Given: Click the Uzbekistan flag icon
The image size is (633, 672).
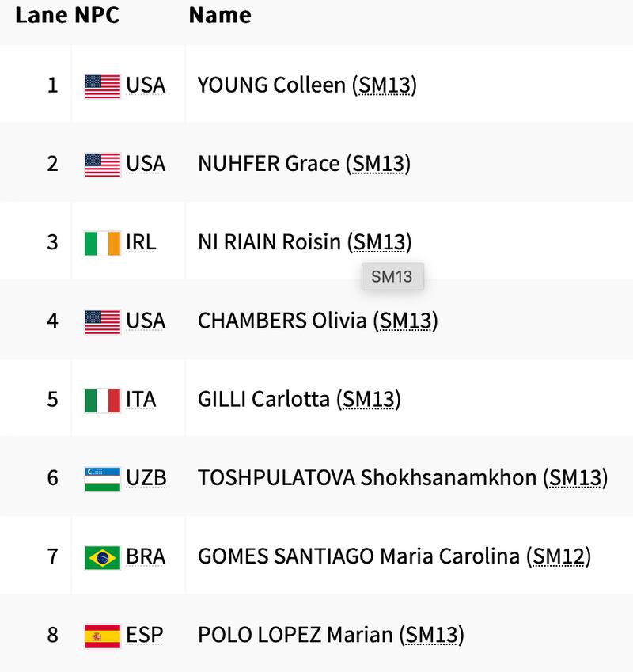Looking at the screenshot, I should pyautogui.click(x=102, y=479).
